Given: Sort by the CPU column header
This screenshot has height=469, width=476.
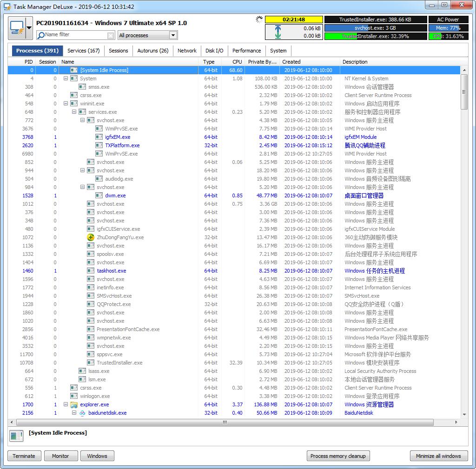Looking at the screenshot, I should (237, 62).
